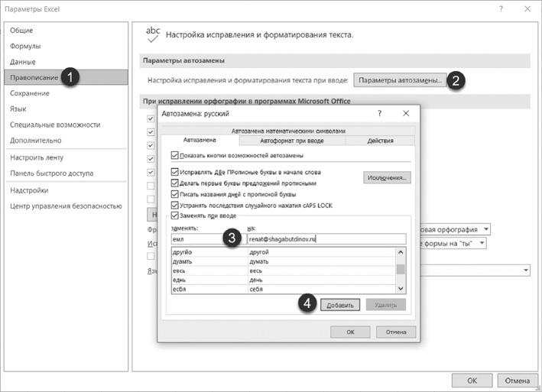Toggle 'Показать кнопки возможностей автозамены' checkbox
This screenshot has width=542, height=392.
pos(175,156)
